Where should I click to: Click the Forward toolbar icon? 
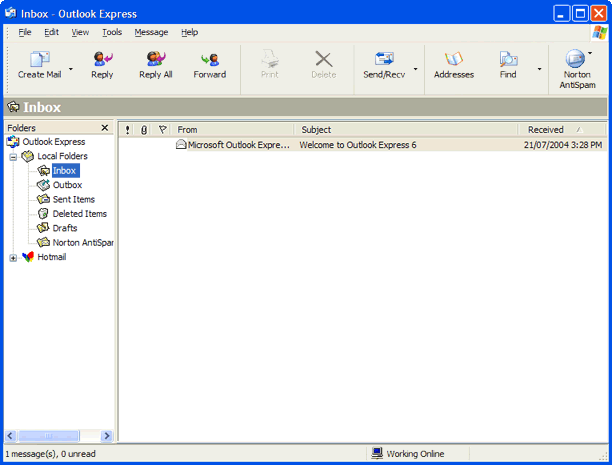point(209,60)
